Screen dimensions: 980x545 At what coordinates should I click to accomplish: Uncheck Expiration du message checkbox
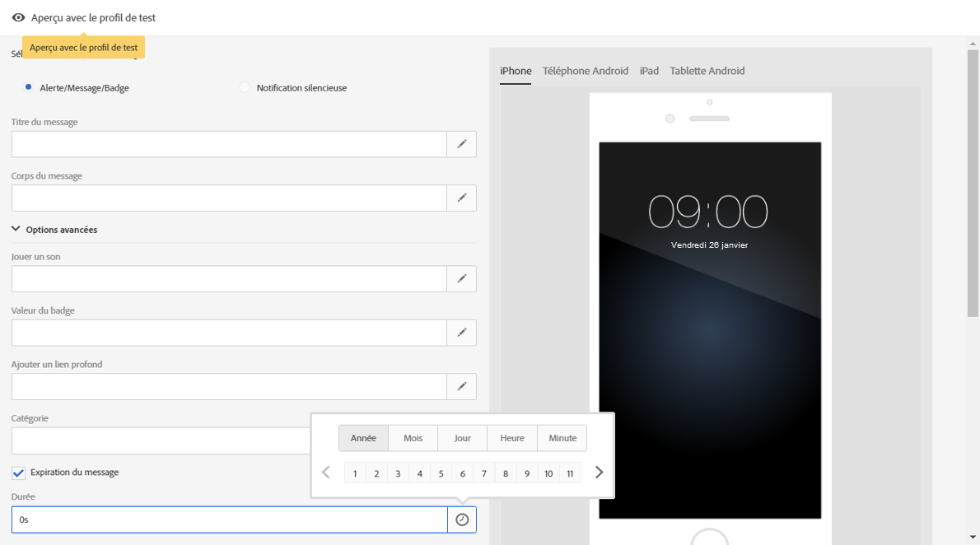point(19,473)
